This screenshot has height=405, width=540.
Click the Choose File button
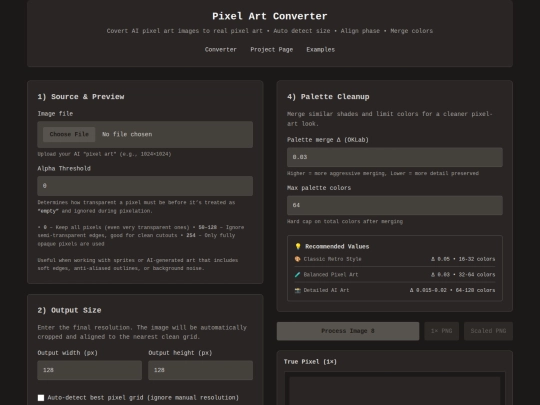click(x=69, y=134)
